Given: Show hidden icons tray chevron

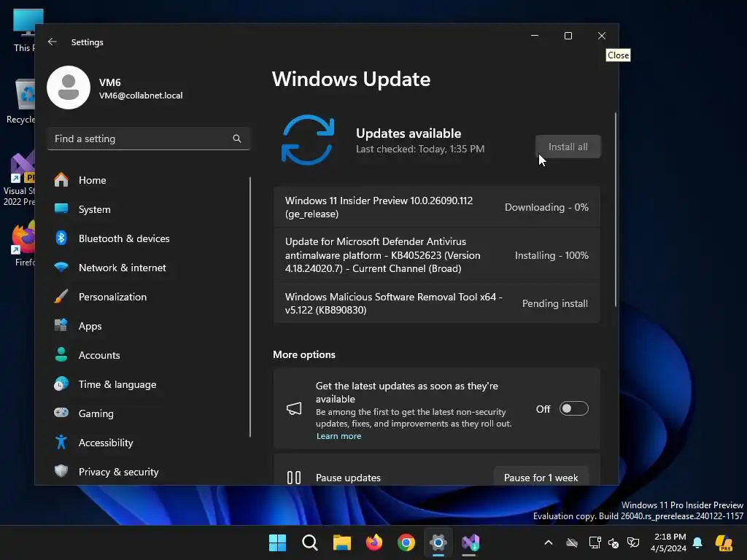Looking at the screenshot, I should click(549, 542).
